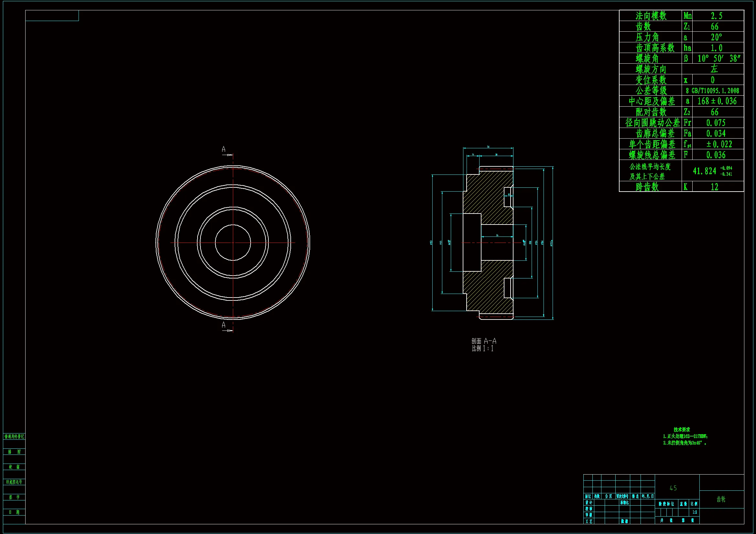The width and height of the screenshot is (756, 534).
Task: Select the 技术要求 heading text
Action: point(682,430)
